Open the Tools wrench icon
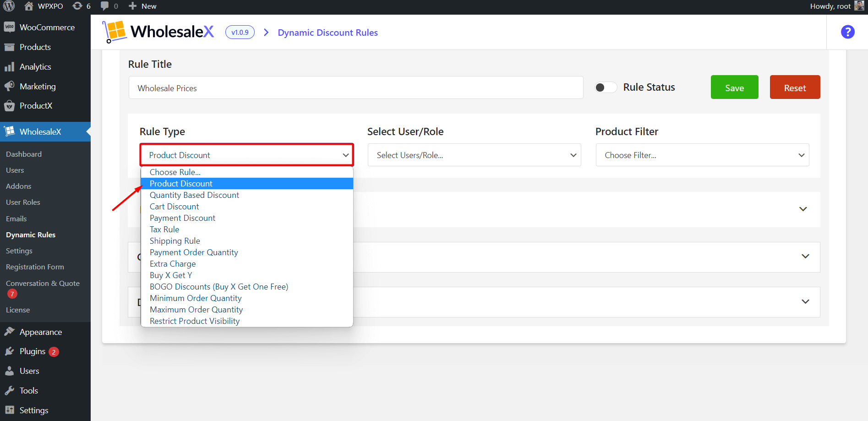This screenshot has height=421, width=868. [x=9, y=391]
